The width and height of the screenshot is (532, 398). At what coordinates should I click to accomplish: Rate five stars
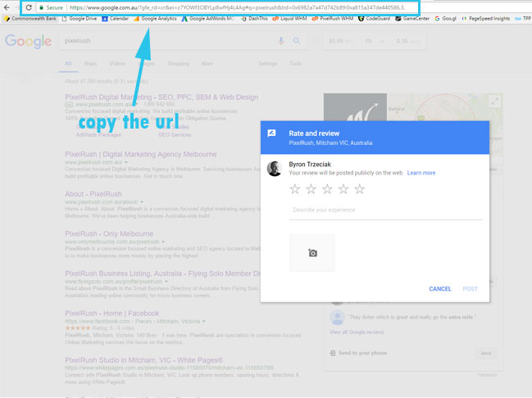pos(360,189)
